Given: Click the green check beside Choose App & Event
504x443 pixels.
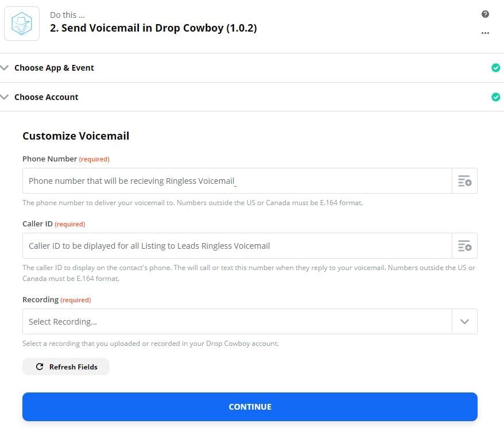Looking at the screenshot, I should 495,68.
